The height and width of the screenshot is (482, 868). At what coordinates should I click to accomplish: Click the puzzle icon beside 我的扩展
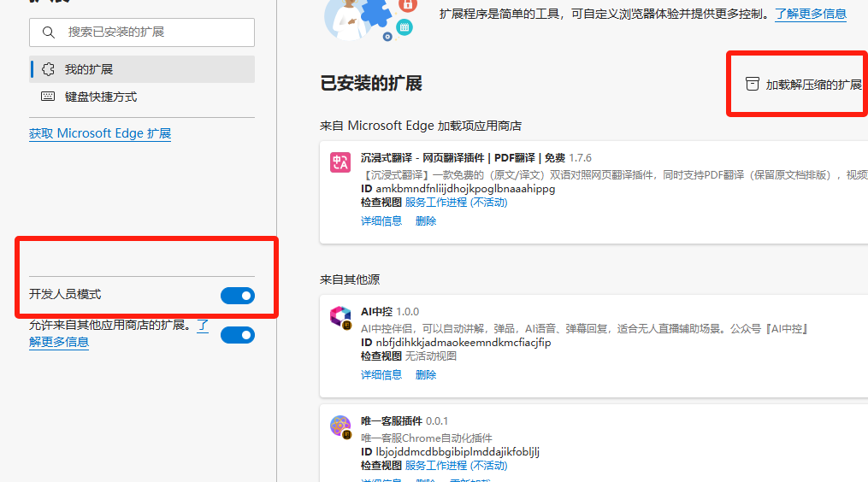pyautogui.click(x=48, y=69)
